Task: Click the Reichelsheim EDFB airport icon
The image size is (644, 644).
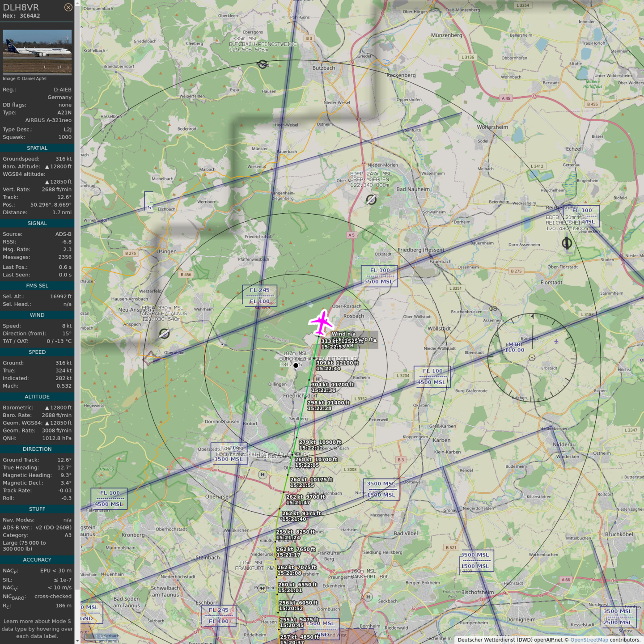Action: [567, 243]
